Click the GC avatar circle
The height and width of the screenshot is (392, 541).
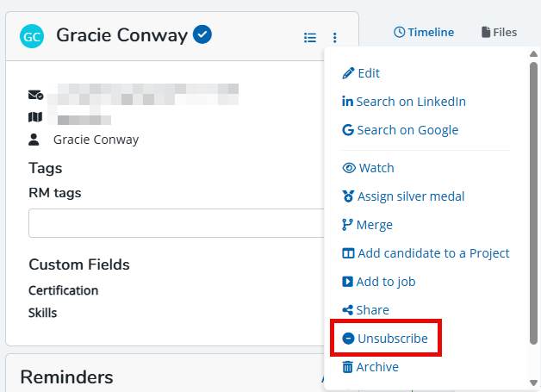point(32,36)
